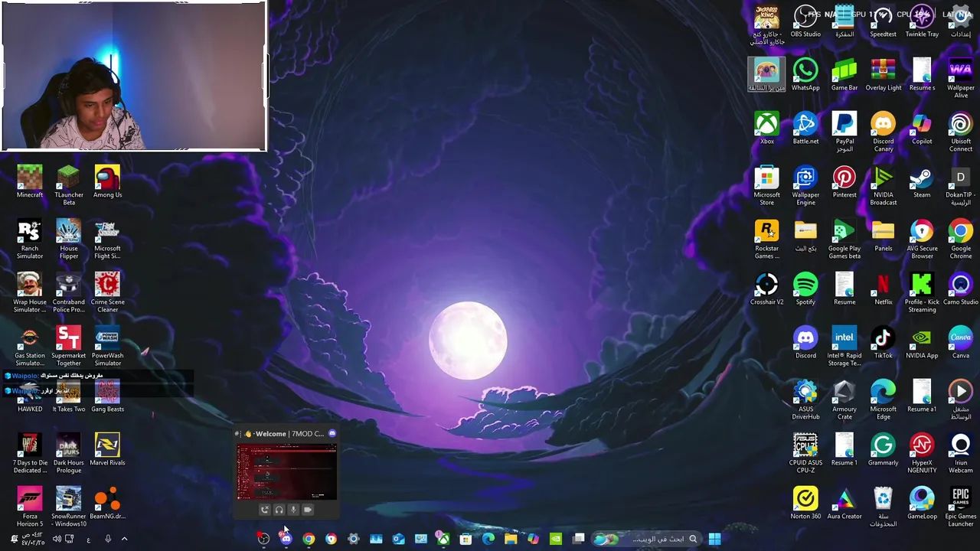Select the Armoury Crate desktop icon

(x=844, y=399)
